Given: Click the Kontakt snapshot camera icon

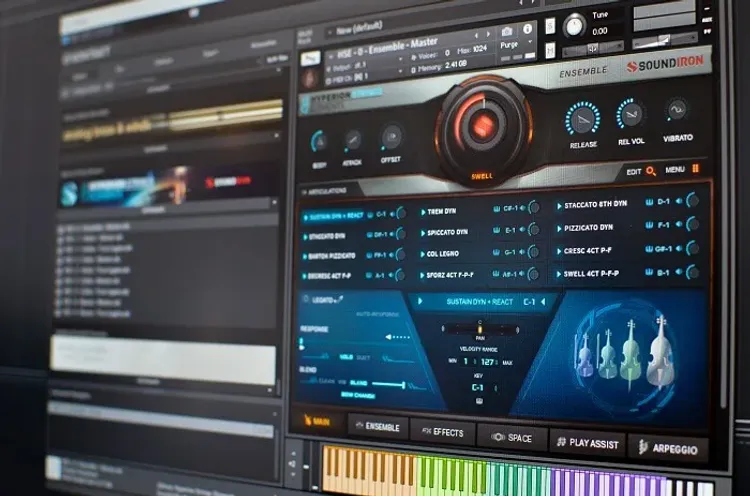Looking at the screenshot, I should click(508, 34).
